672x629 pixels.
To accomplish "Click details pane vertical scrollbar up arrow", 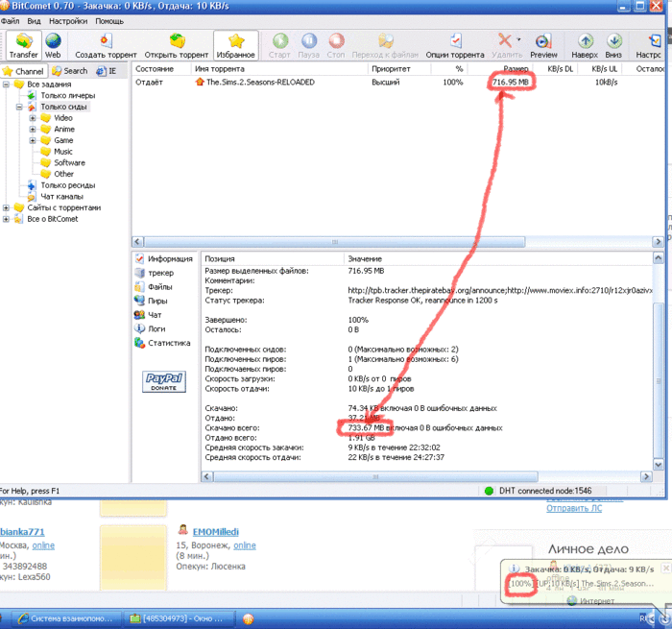I will [x=659, y=258].
